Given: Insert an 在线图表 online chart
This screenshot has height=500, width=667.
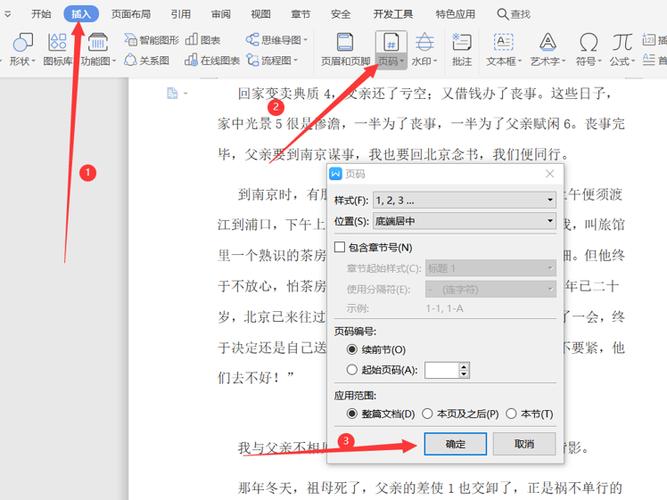Looking at the screenshot, I should point(212,60).
